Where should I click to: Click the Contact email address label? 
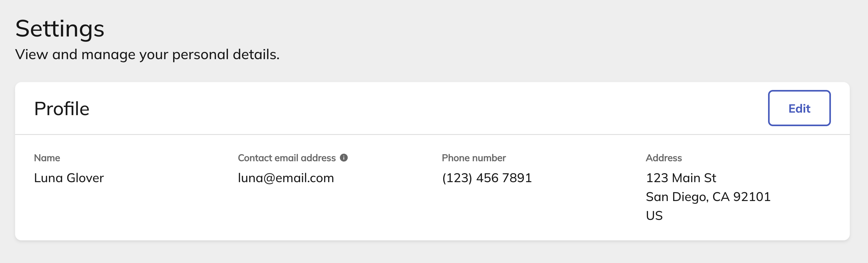point(287,158)
